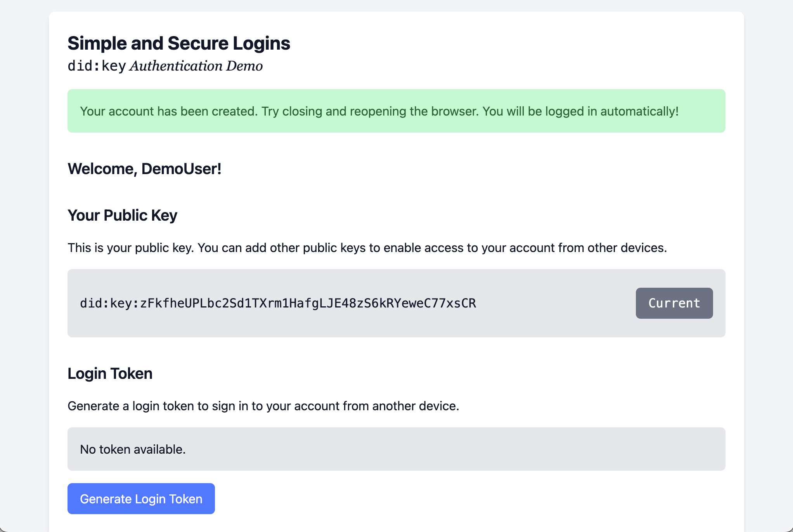This screenshot has width=793, height=532.
Task: Click the Welcome, DemoUser! greeting
Action: 144,169
